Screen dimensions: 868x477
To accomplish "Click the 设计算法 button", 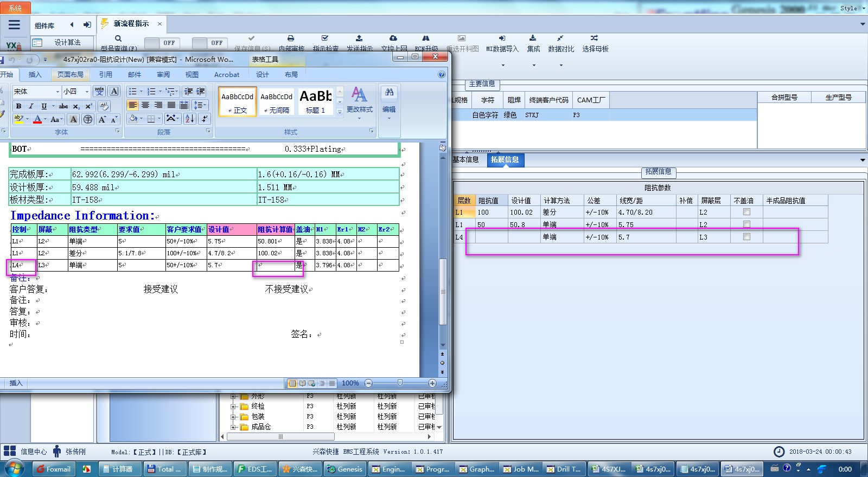I will pyautogui.click(x=62, y=42).
